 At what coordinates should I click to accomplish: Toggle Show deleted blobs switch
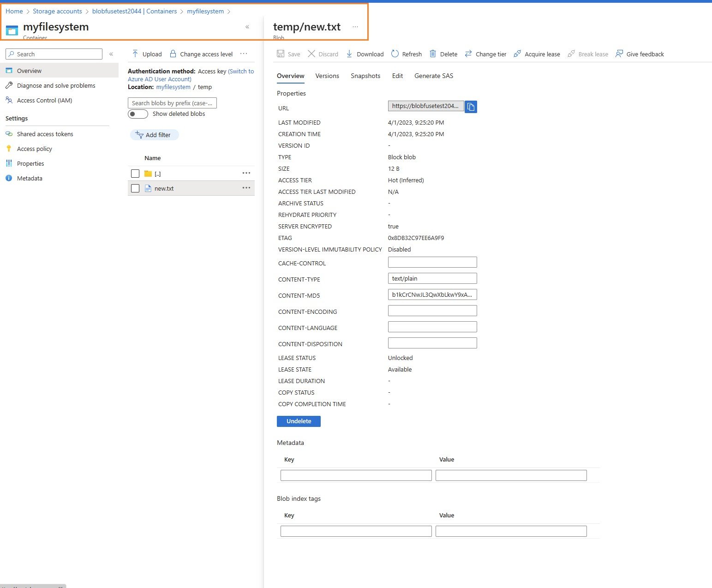pos(138,114)
